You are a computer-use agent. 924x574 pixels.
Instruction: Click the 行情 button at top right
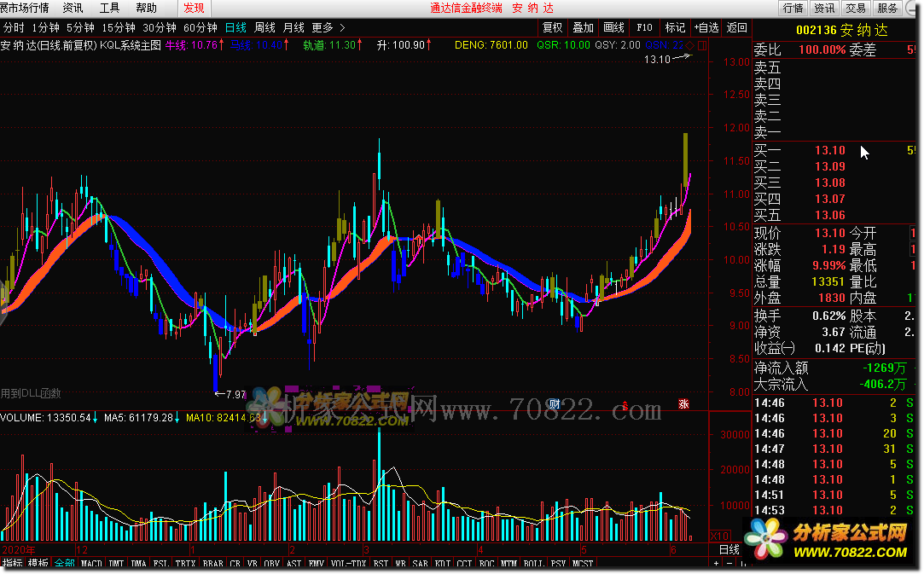(x=793, y=8)
